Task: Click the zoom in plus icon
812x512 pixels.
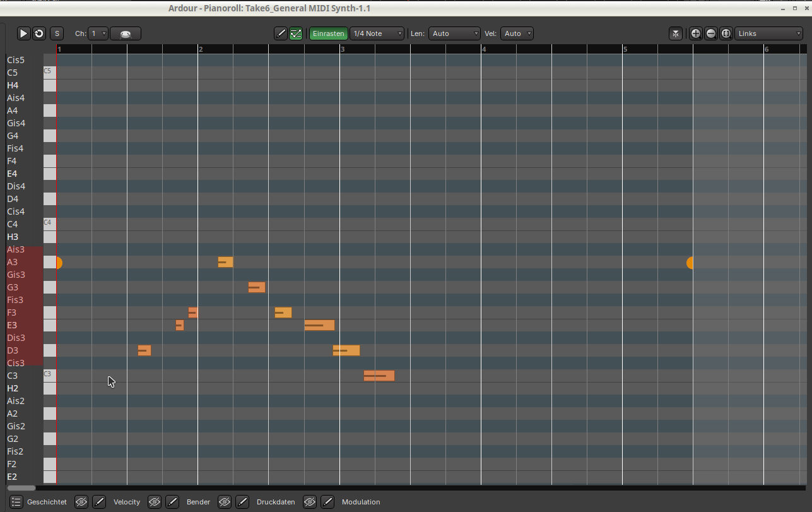Action: (695, 33)
